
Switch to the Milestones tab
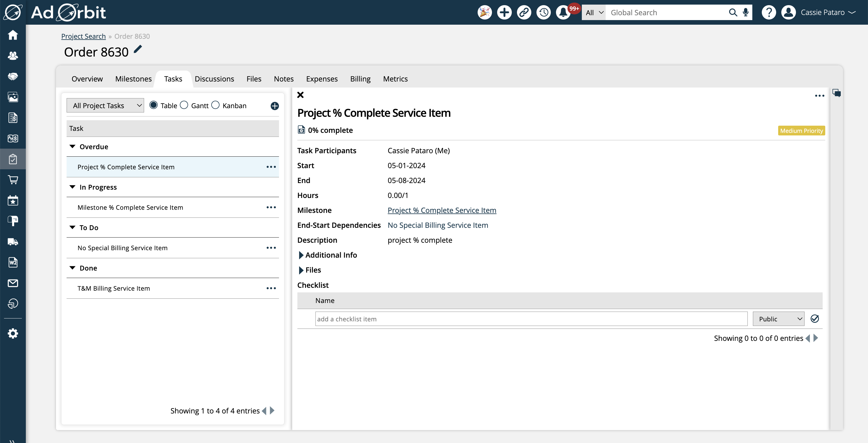[133, 79]
